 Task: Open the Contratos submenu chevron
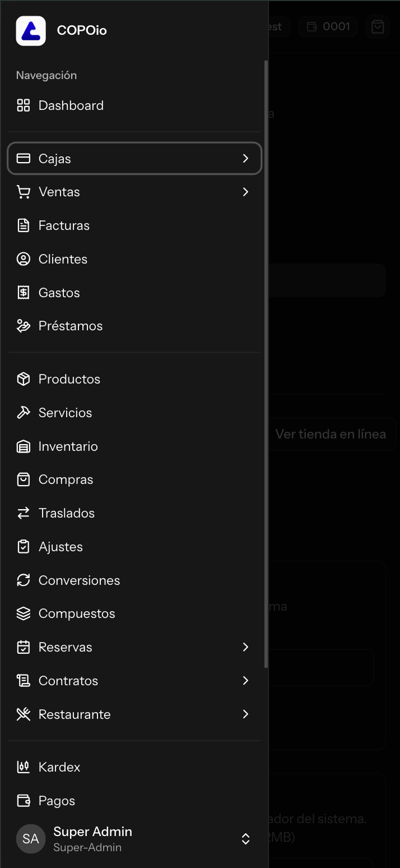coord(245,681)
